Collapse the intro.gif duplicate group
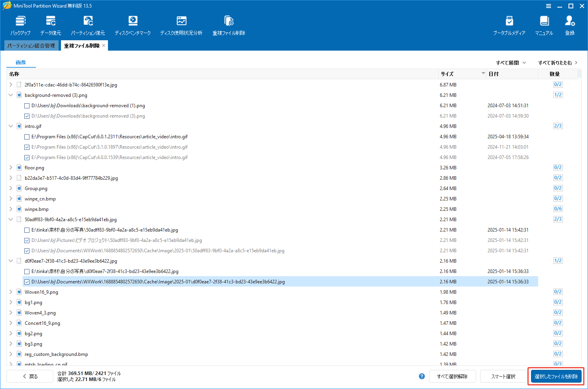 [x=11, y=126]
